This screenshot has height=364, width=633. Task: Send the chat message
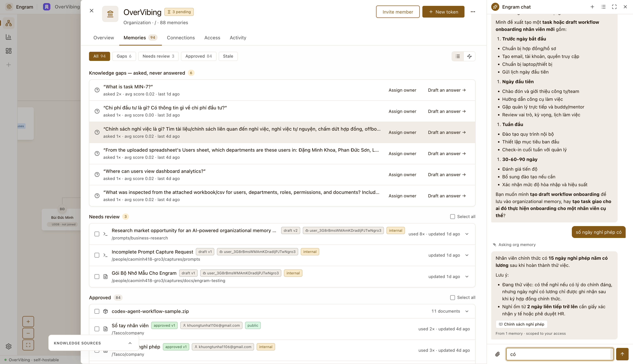(x=622, y=354)
